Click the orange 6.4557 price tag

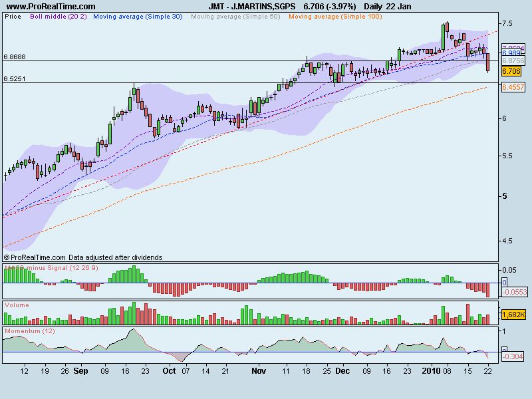click(x=513, y=87)
